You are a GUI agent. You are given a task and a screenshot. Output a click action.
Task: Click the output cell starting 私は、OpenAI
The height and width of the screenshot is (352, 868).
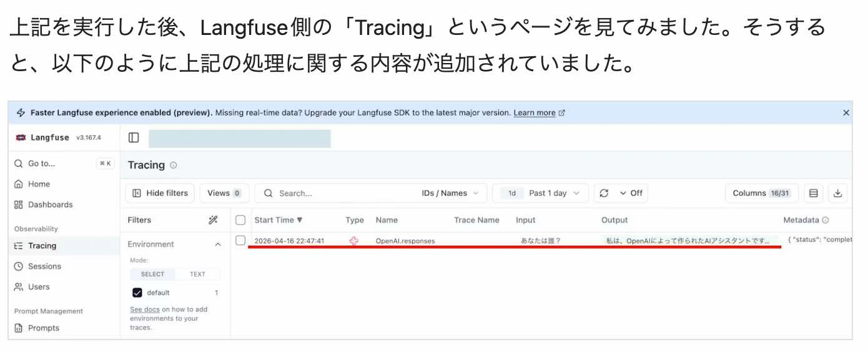point(689,241)
